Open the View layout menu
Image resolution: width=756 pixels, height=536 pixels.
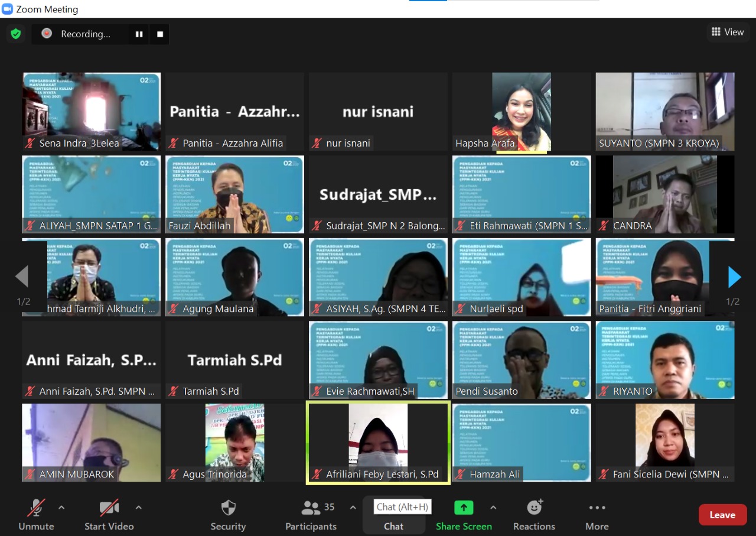(728, 32)
